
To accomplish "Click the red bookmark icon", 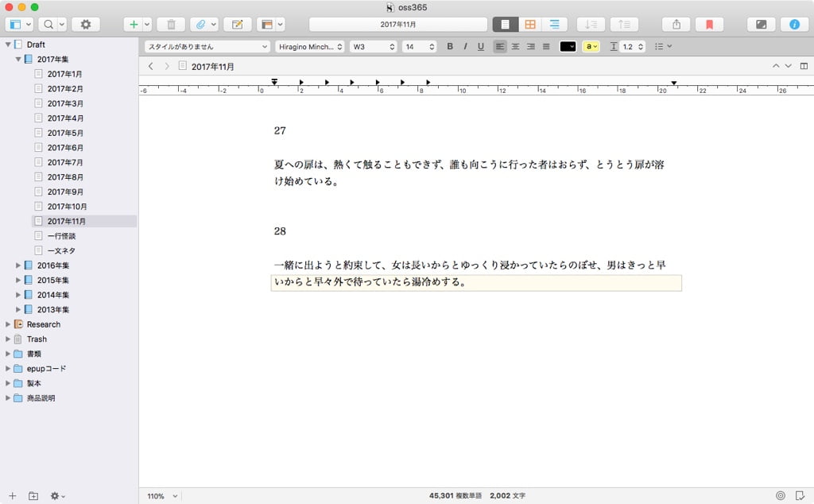I will tap(709, 25).
